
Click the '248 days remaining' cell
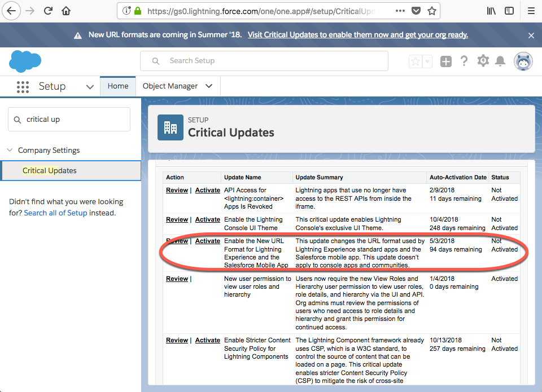tap(457, 228)
